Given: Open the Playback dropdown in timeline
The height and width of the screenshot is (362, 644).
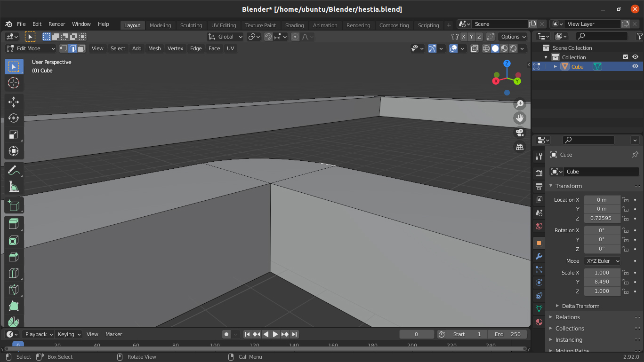Looking at the screenshot, I should click(x=38, y=334).
